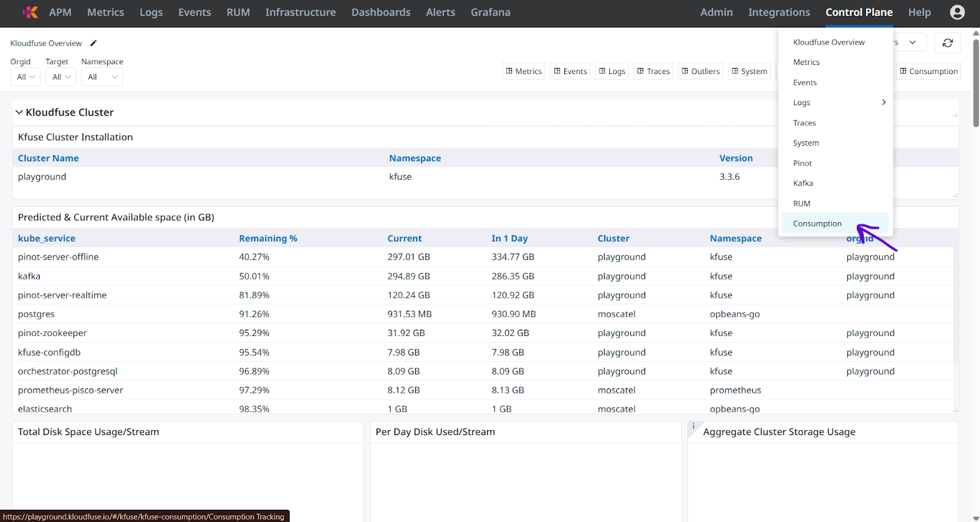The image size is (980, 522).
Task: Open the user profile avatar icon
Action: coord(957,12)
